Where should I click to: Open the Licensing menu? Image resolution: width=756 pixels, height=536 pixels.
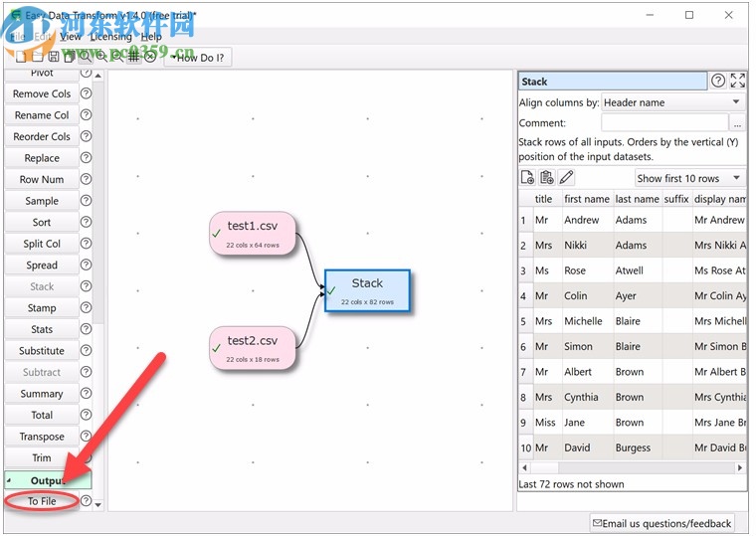[110, 37]
